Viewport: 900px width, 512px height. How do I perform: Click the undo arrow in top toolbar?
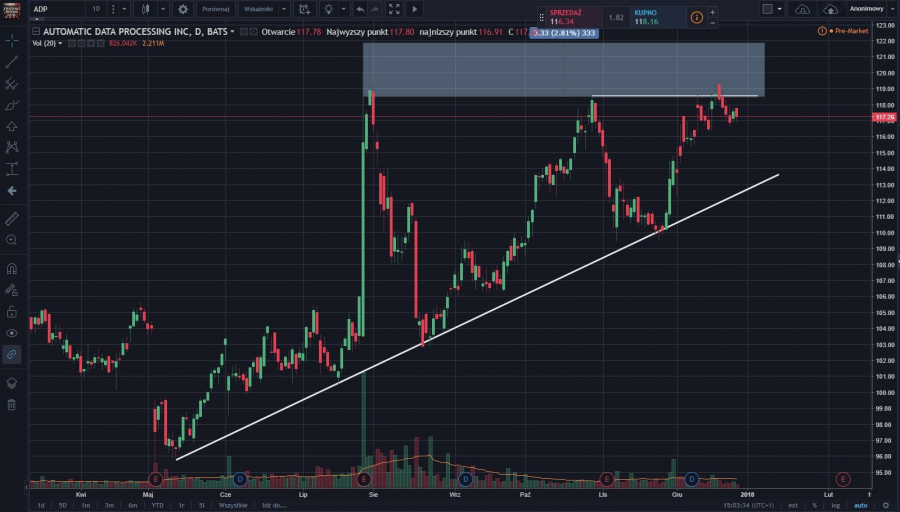click(x=359, y=9)
